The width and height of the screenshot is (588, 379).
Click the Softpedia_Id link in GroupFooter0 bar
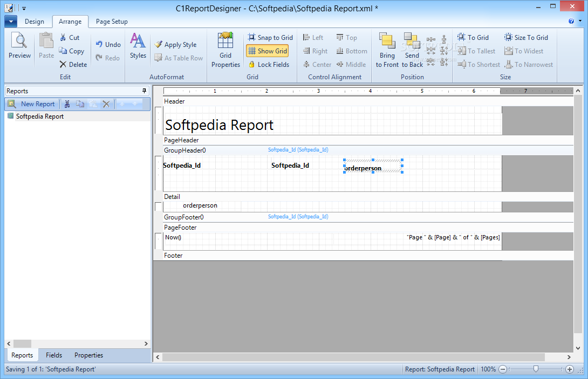point(298,217)
